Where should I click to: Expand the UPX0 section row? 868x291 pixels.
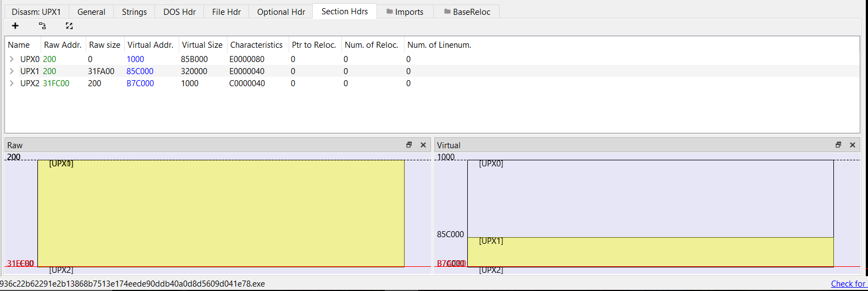(12, 59)
